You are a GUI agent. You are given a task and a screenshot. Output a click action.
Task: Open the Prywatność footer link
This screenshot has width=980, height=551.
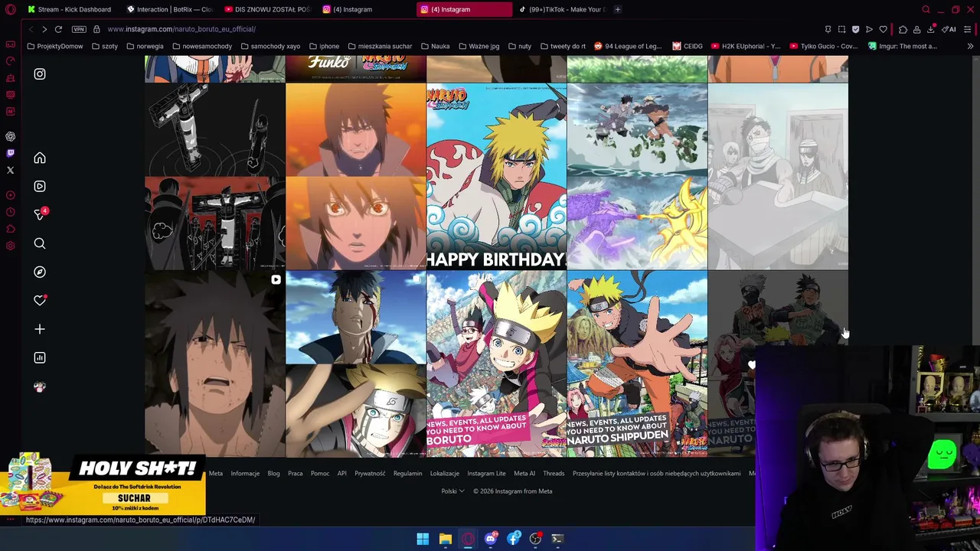pyautogui.click(x=370, y=474)
